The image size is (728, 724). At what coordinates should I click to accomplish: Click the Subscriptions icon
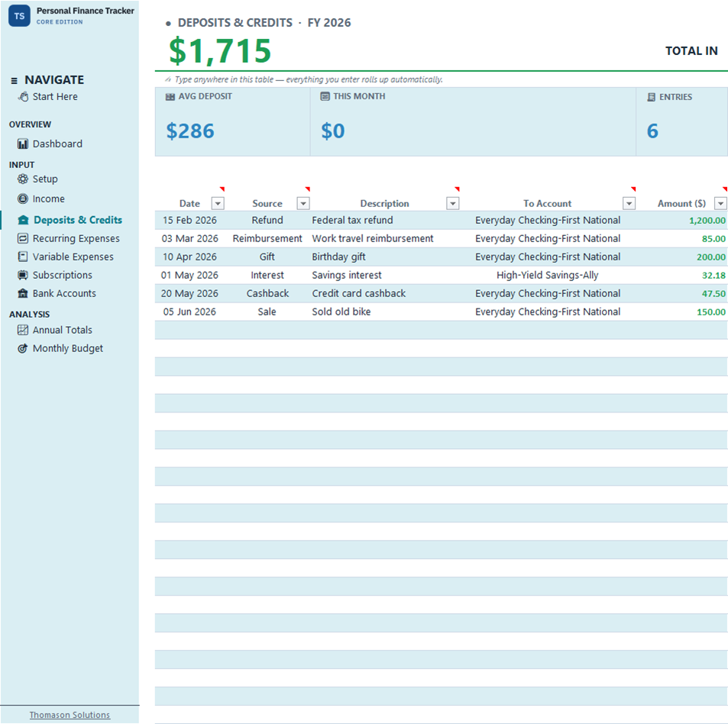[23, 275]
